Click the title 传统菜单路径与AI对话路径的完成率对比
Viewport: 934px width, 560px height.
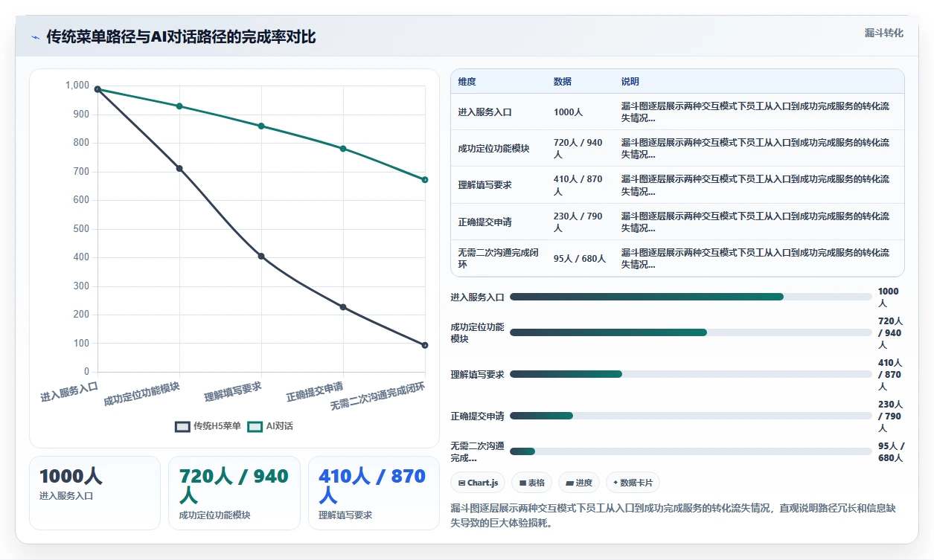pyautogui.click(x=181, y=37)
